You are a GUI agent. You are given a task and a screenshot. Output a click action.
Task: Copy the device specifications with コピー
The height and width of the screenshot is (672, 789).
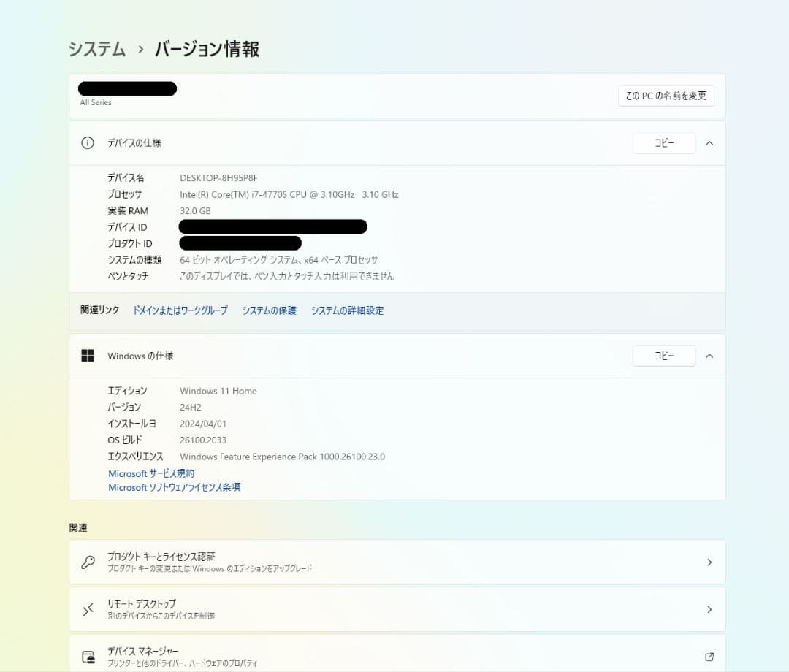pyautogui.click(x=664, y=143)
